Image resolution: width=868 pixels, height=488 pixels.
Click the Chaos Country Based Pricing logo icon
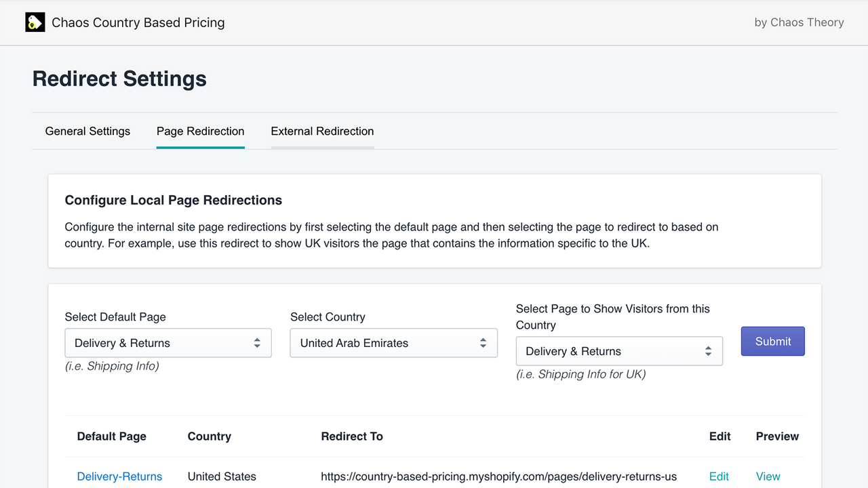click(35, 22)
